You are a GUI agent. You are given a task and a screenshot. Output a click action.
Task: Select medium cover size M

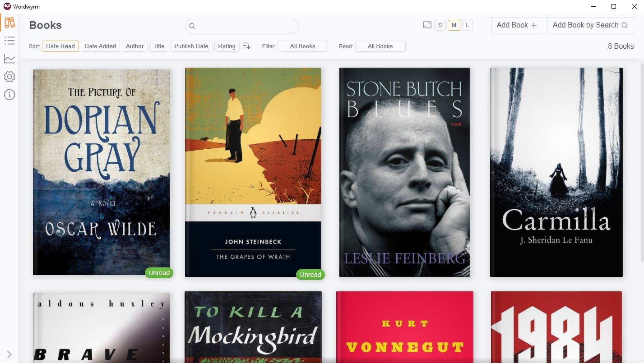click(454, 25)
